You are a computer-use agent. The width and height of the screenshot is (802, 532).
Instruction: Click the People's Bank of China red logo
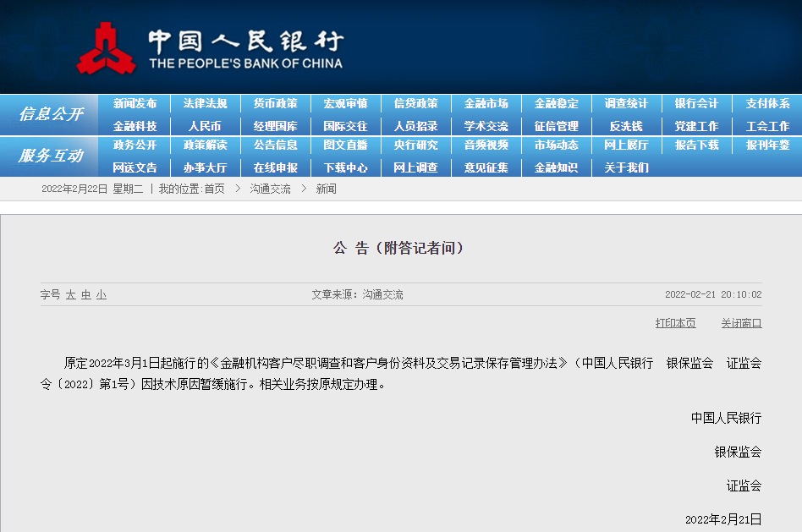[x=106, y=48]
